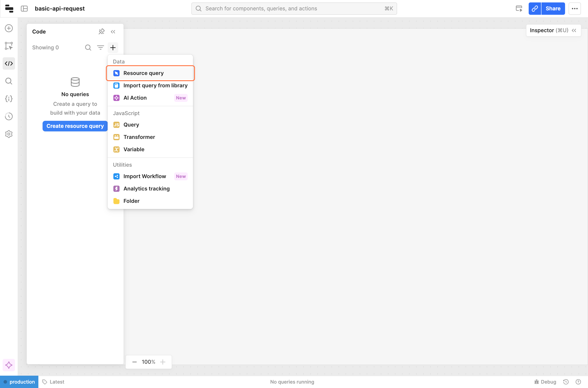Open the releases history clock icon
This screenshot has width=588, height=388.
(9, 116)
